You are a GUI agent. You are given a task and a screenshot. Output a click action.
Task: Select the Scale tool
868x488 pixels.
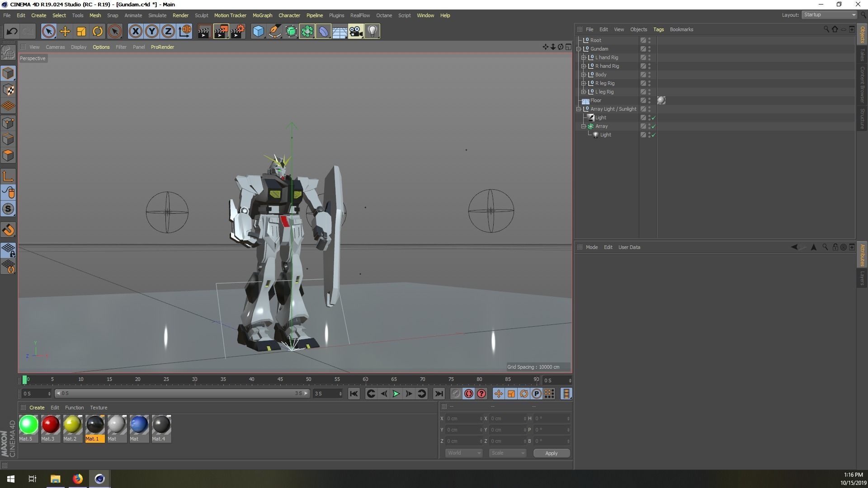(81, 31)
